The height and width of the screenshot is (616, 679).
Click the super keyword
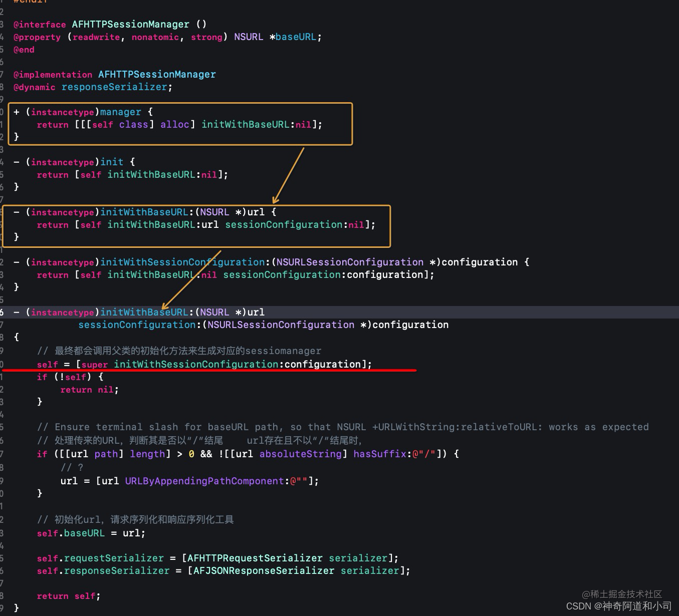[95, 365]
